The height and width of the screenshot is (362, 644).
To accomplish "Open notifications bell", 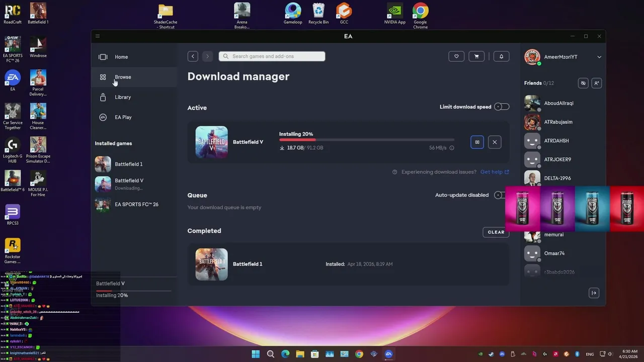I will (x=501, y=56).
